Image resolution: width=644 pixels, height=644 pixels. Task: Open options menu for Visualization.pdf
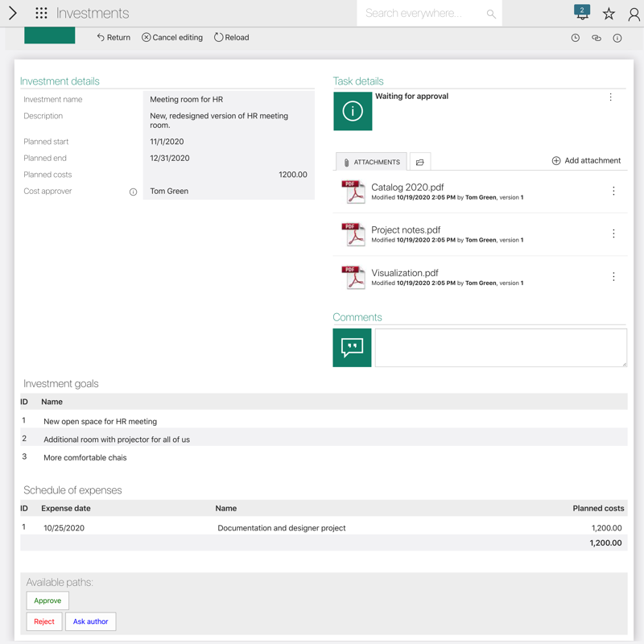coord(613,277)
